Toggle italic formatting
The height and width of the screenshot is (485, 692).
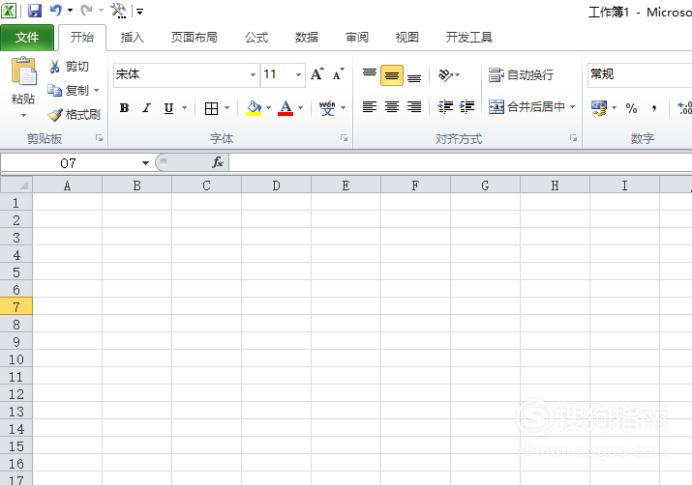(x=147, y=108)
